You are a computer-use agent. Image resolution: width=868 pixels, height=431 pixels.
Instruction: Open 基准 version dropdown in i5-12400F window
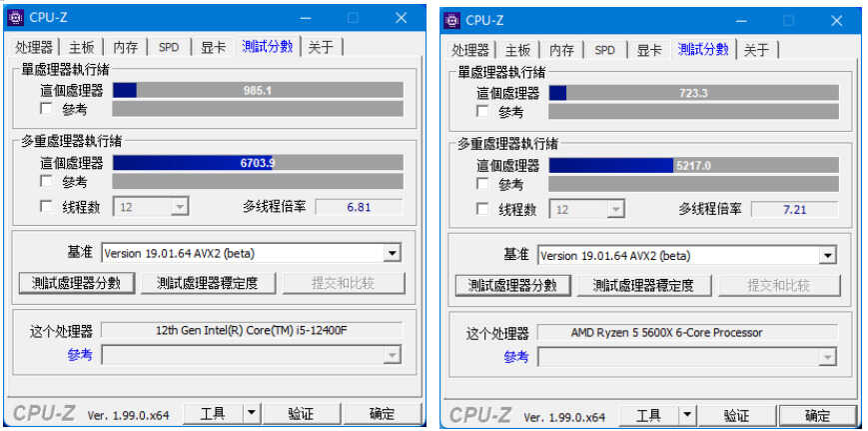(392, 254)
